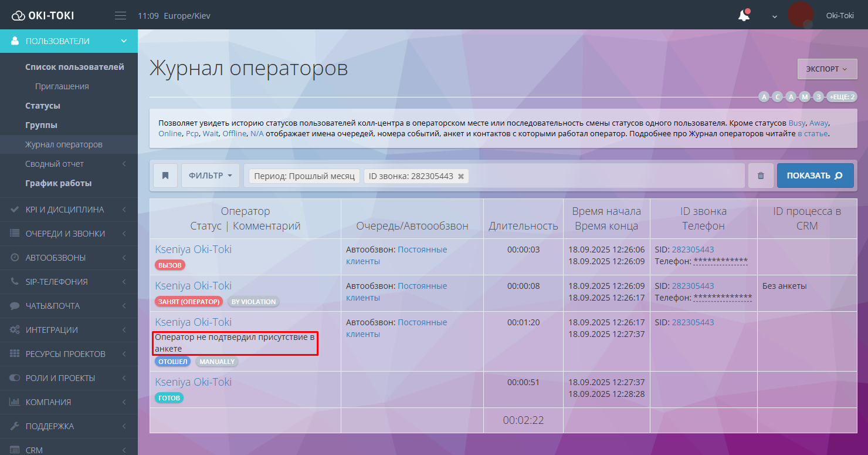The width and height of the screenshot is (868, 455).
Task: Open the SIP-ТЕЛЕФОНИЯ phone menu
Action: click(x=56, y=282)
